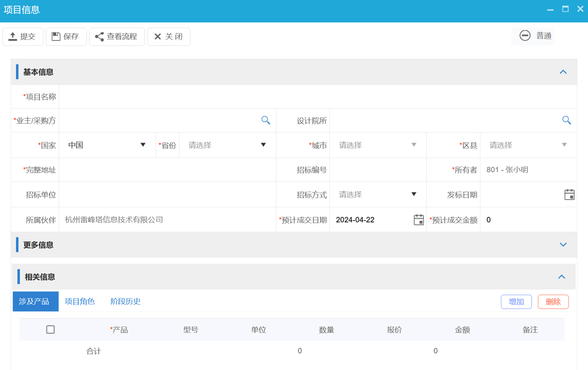Click the 项目名称 input field
Screen dimensions: 588x370
[276, 96]
